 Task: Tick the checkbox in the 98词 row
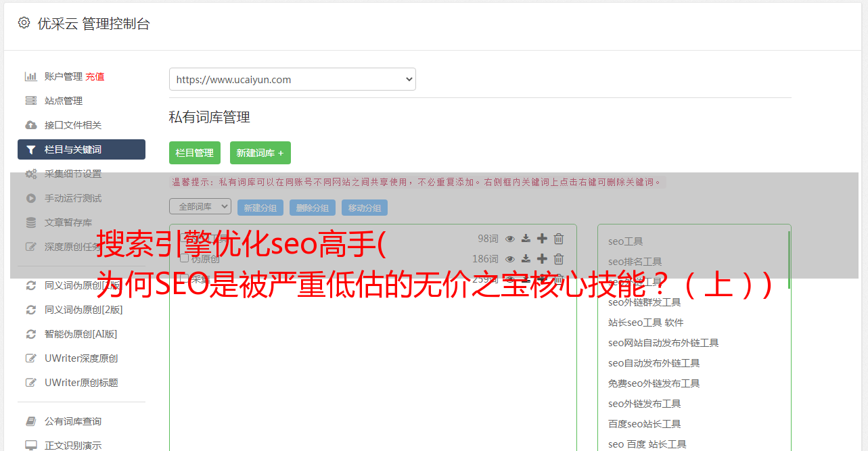pos(184,238)
